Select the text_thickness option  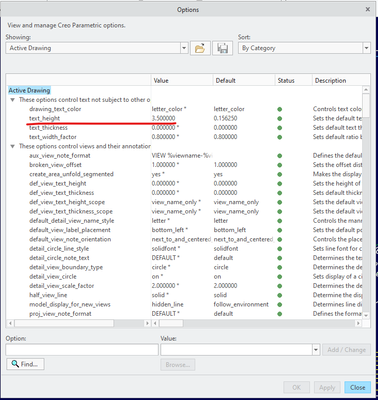pos(48,128)
